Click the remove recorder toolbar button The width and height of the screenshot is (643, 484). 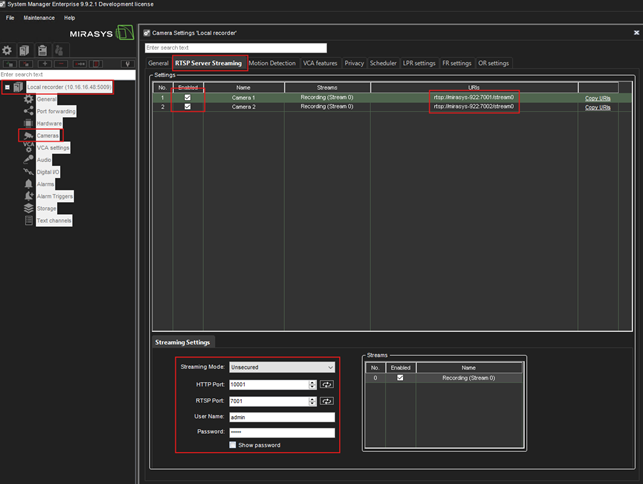[x=26, y=64]
